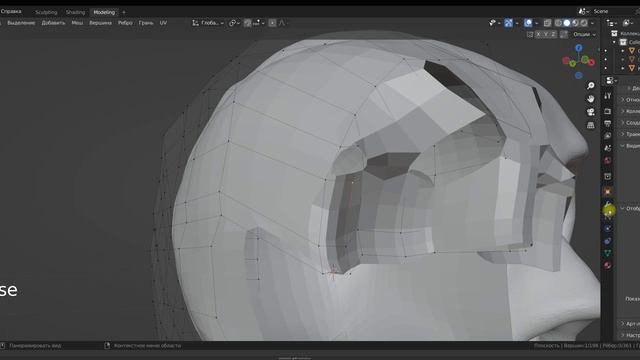Image resolution: width=640 pixels, height=360 pixels.
Task: Click the pan view hand icon
Action: click(591, 99)
